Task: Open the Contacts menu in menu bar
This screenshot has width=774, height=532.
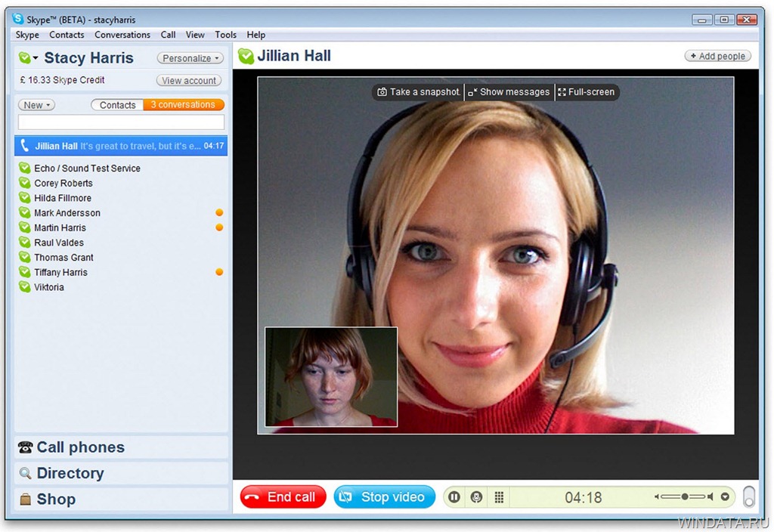Action: [x=67, y=35]
